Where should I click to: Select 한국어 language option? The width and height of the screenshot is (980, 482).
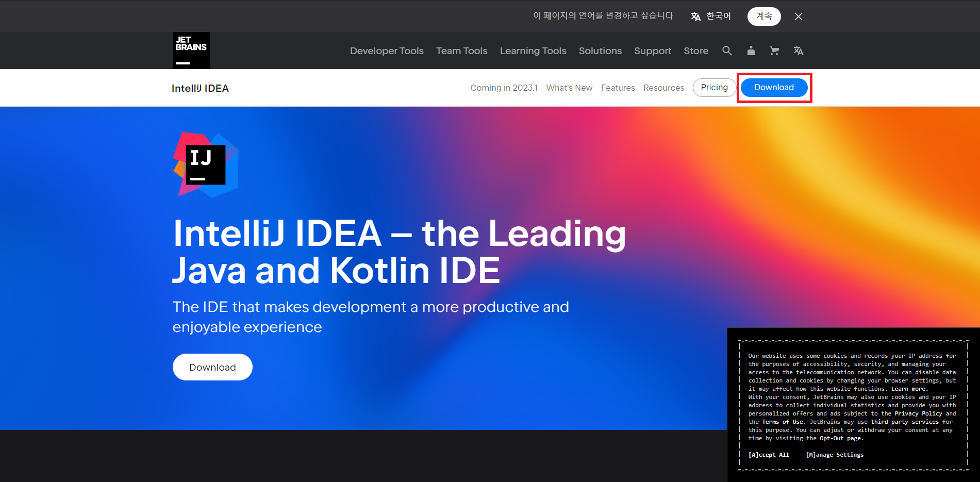tap(719, 16)
